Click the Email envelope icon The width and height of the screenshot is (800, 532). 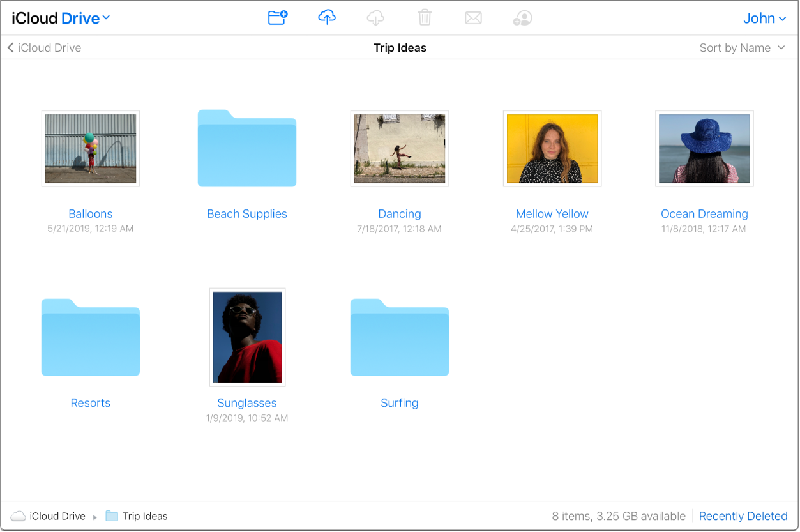click(x=473, y=18)
